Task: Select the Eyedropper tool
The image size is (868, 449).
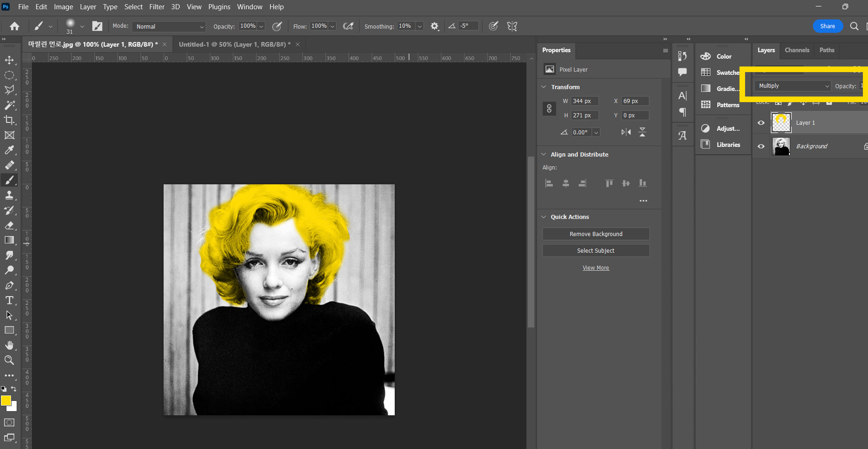Action: (9, 150)
